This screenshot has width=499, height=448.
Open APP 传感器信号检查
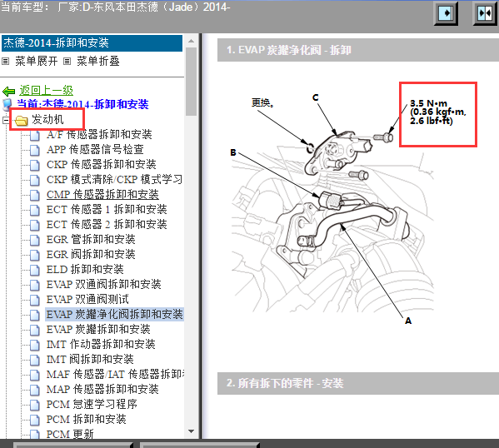[x=95, y=150]
